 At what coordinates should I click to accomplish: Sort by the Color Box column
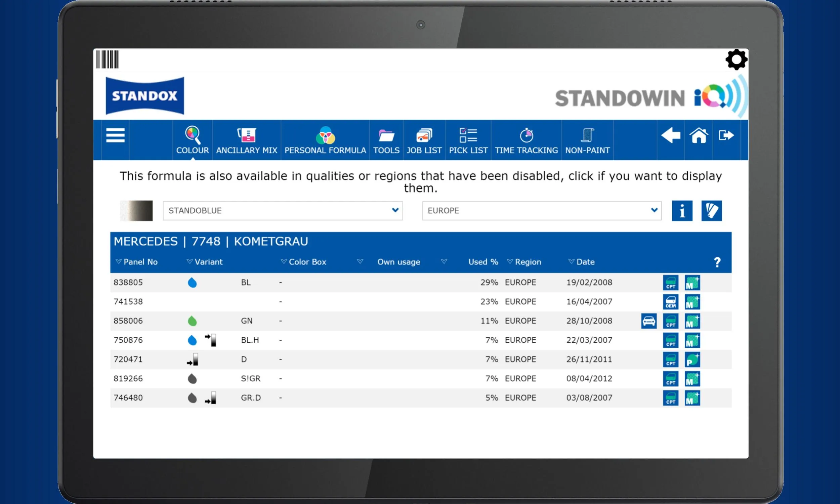coord(303,262)
